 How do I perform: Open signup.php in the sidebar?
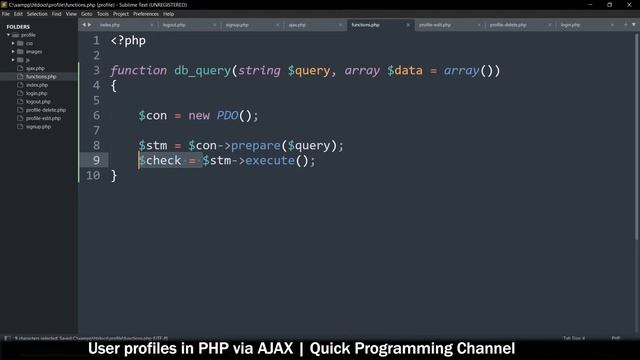pyautogui.click(x=38, y=127)
